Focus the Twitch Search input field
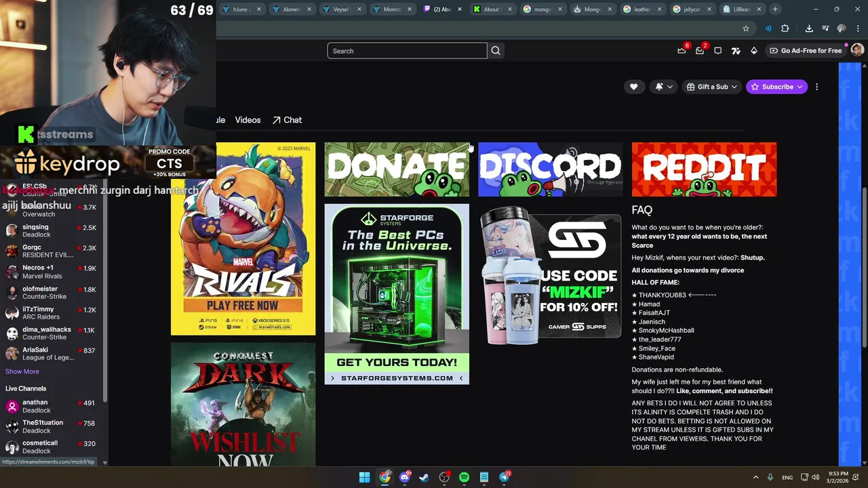 click(x=407, y=51)
